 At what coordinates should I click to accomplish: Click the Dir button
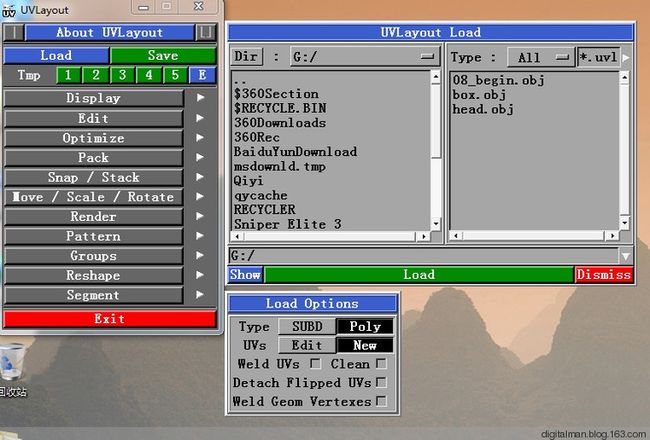point(246,56)
